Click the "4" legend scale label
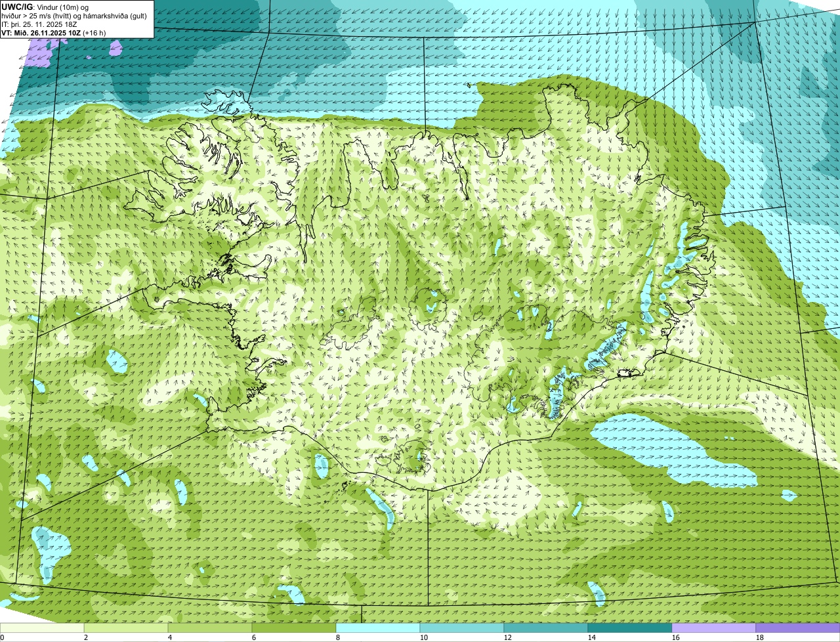This screenshot has width=840, height=642. tap(169, 637)
